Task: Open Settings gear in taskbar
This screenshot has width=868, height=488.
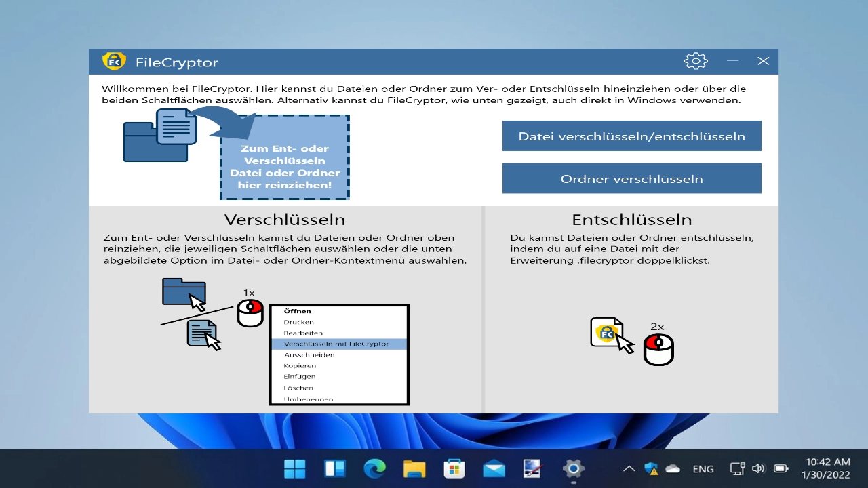Action: 573,468
